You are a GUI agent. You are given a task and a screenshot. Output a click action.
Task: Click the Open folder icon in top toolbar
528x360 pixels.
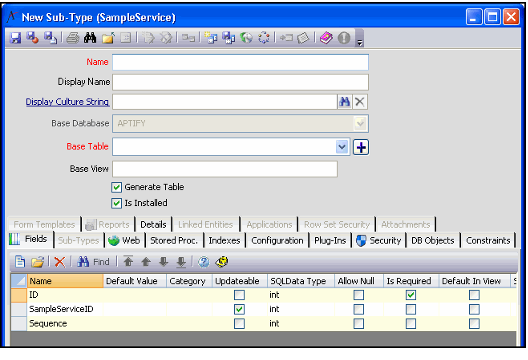click(x=108, y=38)
